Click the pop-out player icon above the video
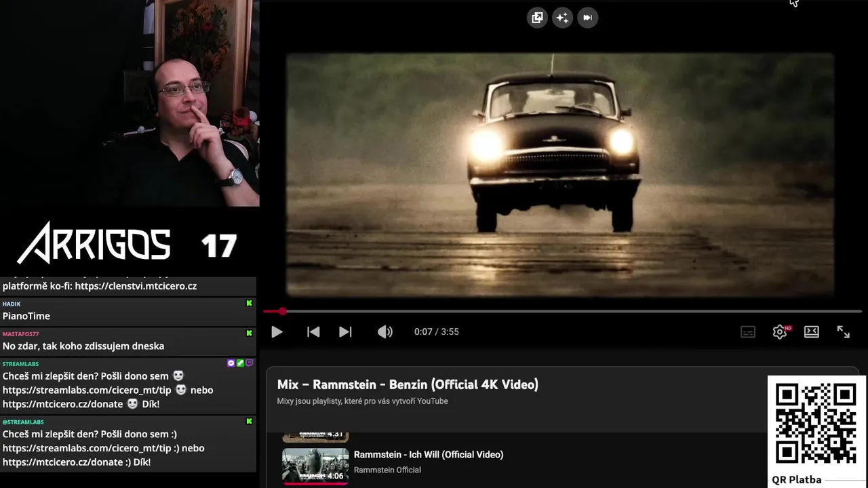This screenshot has width=868, height=488. pos(537,18)
